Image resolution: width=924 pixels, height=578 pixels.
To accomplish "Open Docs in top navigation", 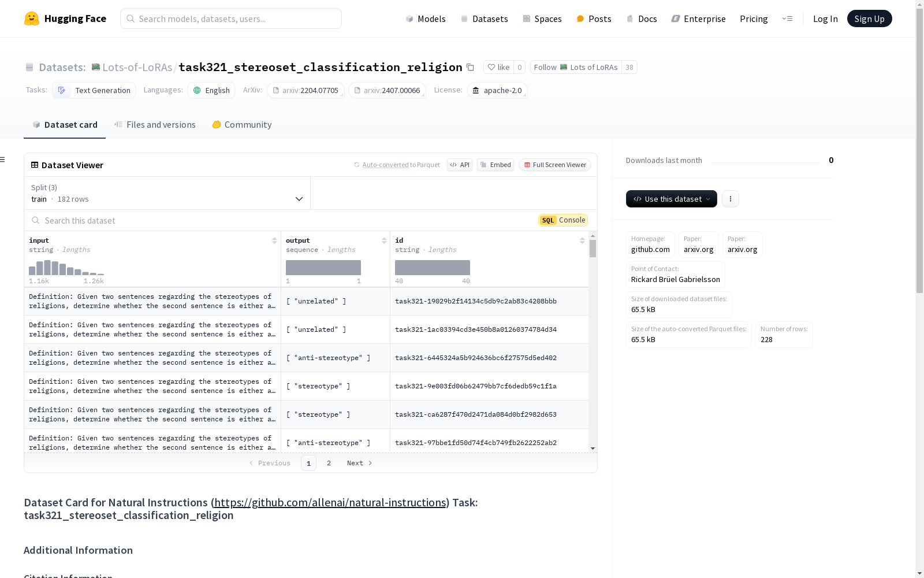I will 642,18.
